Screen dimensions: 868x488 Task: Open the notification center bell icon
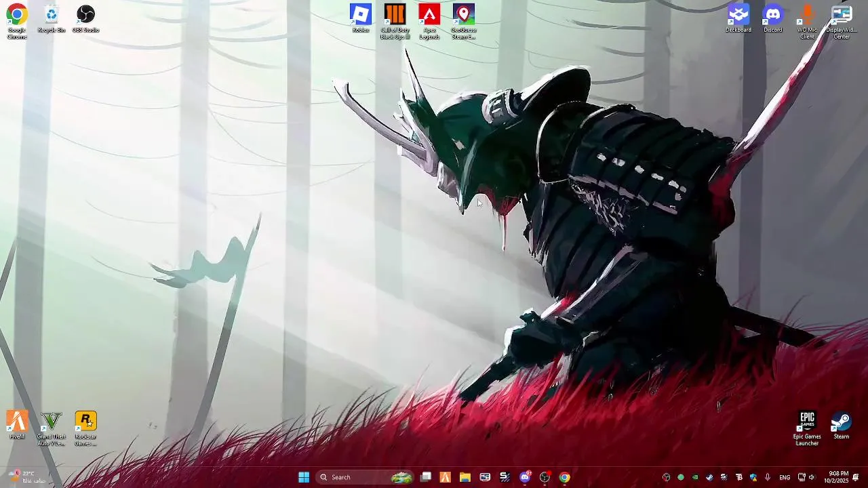tap(856, 477)
